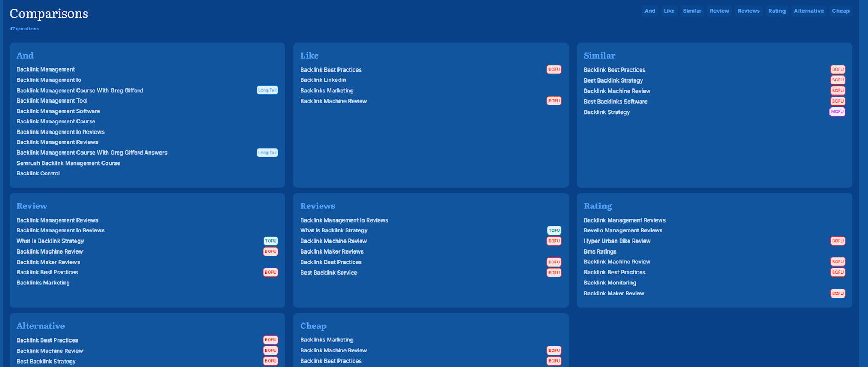Select "Backlinks Marketing" in the Cheap card
868x367 pixels.
point(327,340)
